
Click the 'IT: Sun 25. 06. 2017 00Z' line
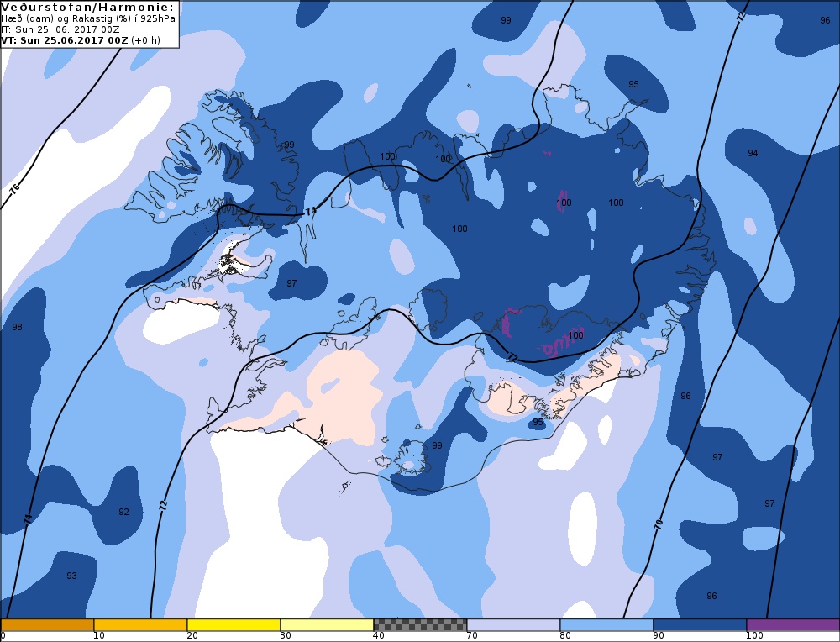60,29
